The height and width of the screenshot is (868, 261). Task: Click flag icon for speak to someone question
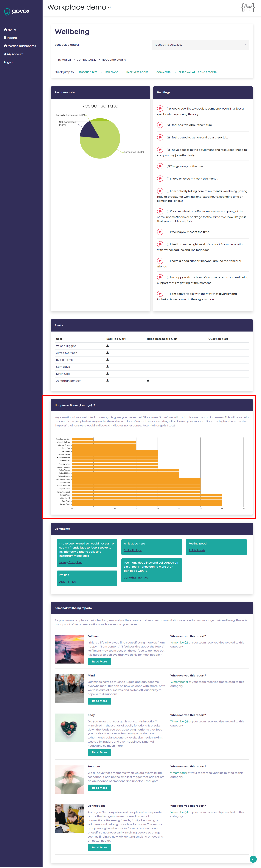coord(160,108)
